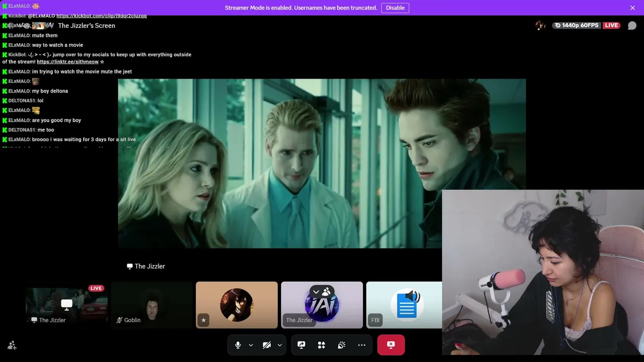The width and height of the screenshot is (644, 362).
Task: Click the main shared movie stream
Action: pyautogui.click(x=322, y=163)
